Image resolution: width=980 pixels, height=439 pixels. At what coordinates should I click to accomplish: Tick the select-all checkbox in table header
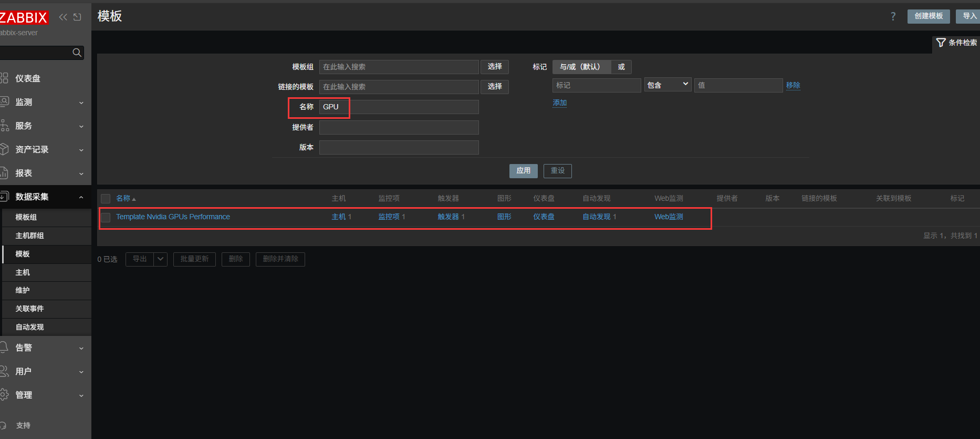[x=106, y=199]
